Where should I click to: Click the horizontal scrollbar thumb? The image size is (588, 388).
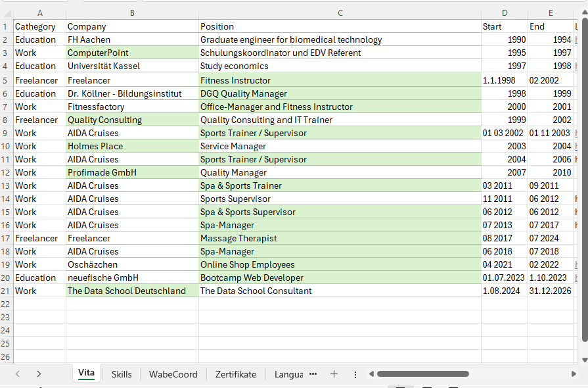click(x=423, y=374)
